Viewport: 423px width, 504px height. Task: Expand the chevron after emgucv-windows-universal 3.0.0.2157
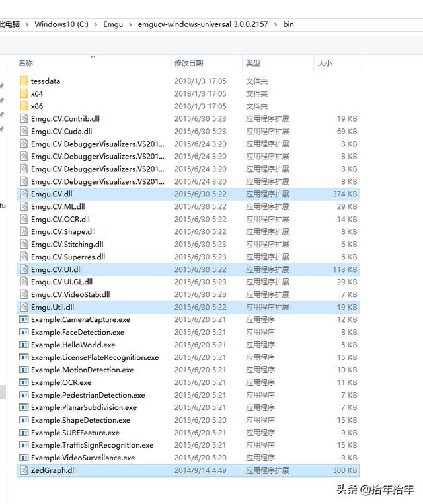275,24
